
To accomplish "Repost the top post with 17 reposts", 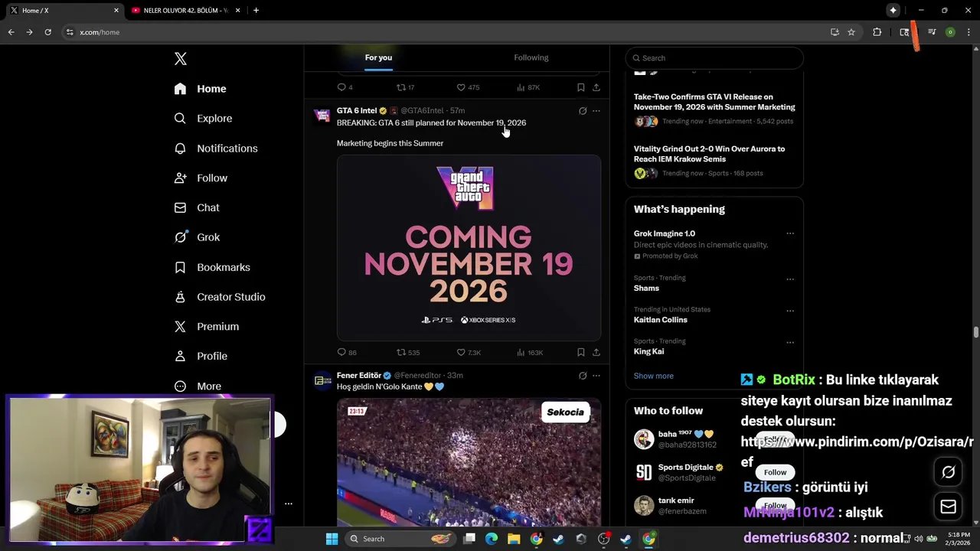I will [405, 87].
